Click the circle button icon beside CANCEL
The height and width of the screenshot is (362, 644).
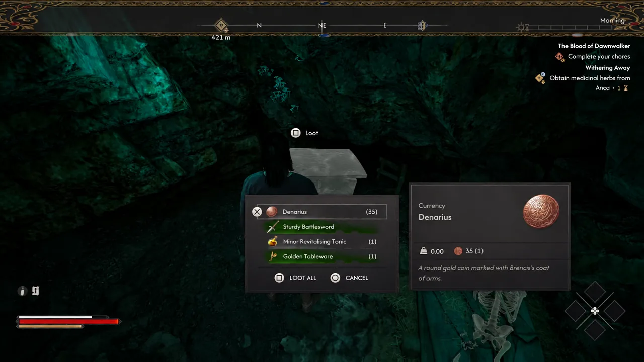click(335, 278)
